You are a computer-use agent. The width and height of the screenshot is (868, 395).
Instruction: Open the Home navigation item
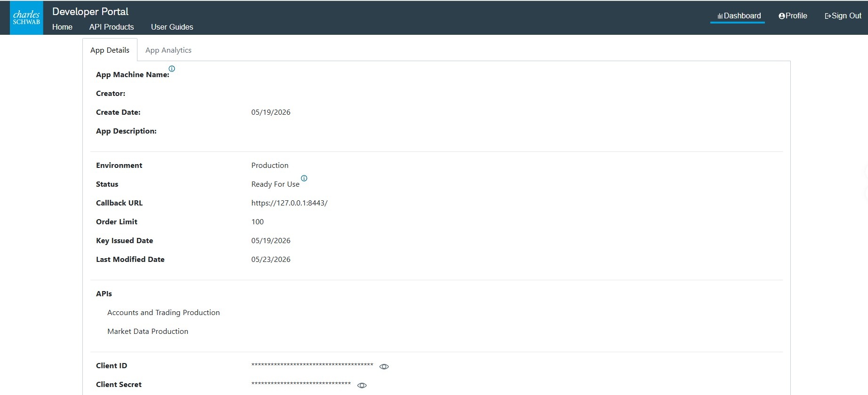pyautogui.click(x=62, y=27)
